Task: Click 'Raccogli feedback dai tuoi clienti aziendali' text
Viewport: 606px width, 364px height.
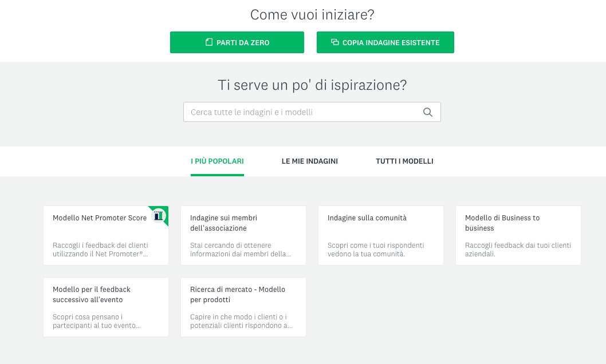Action: [518, 250]
